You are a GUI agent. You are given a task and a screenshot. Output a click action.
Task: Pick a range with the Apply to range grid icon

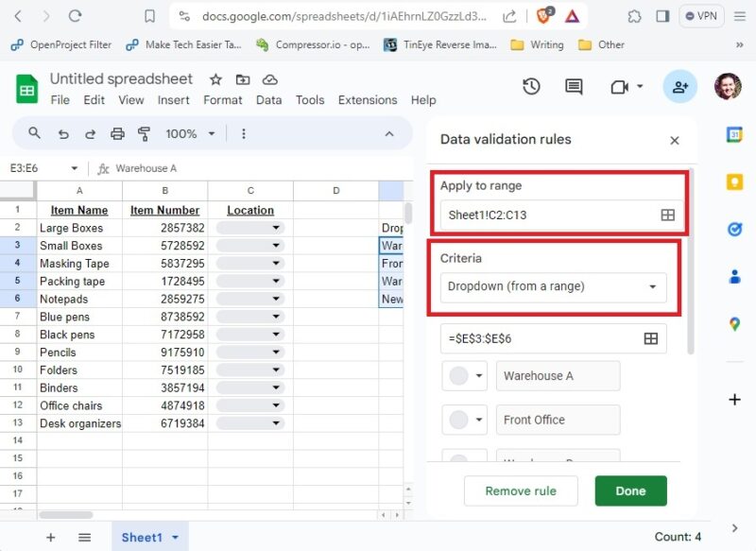[x=667, y=215]
